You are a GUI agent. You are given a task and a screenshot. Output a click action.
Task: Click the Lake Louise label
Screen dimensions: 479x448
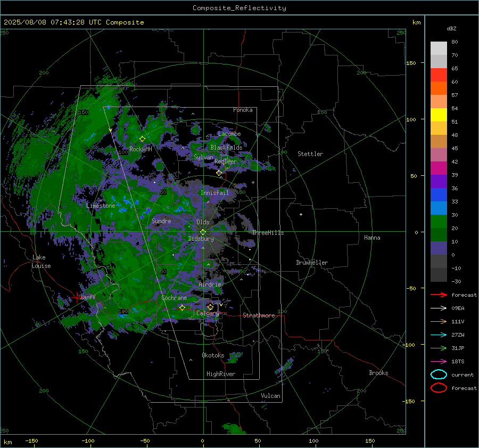[41, 262]
